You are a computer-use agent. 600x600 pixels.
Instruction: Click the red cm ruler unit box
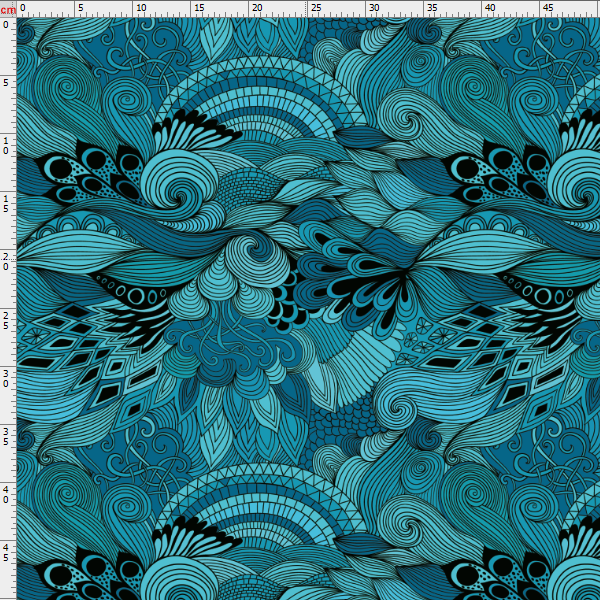tap(8, 9)
